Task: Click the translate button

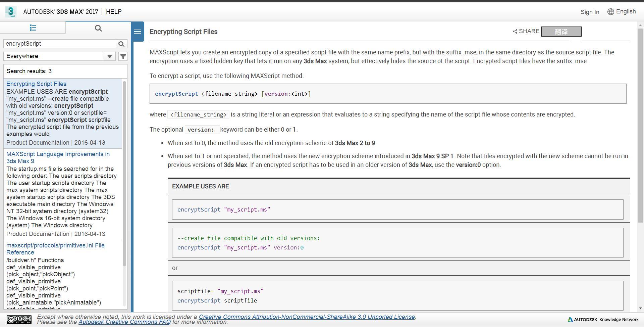Action: (x=561, y=32)
